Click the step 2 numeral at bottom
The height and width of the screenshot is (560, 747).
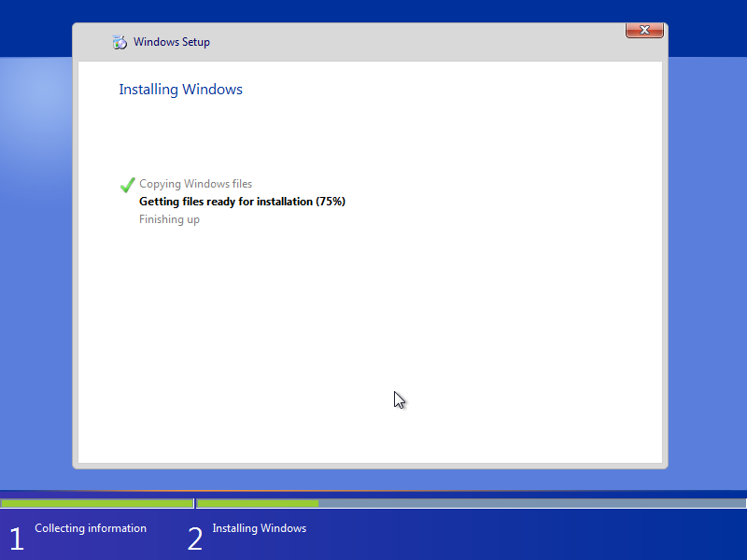pyautogui.click(x=194, y=539)
